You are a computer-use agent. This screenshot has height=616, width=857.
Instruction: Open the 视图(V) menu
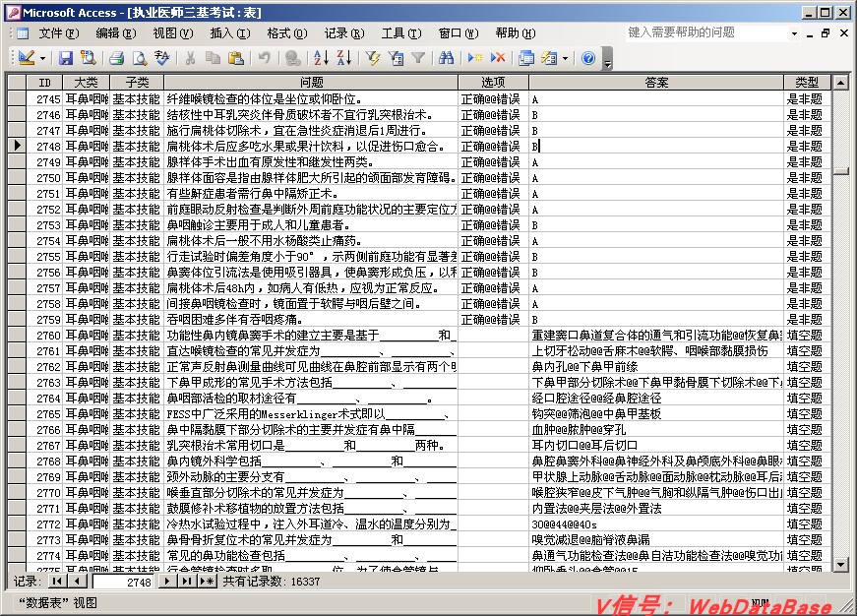[173, 33]
